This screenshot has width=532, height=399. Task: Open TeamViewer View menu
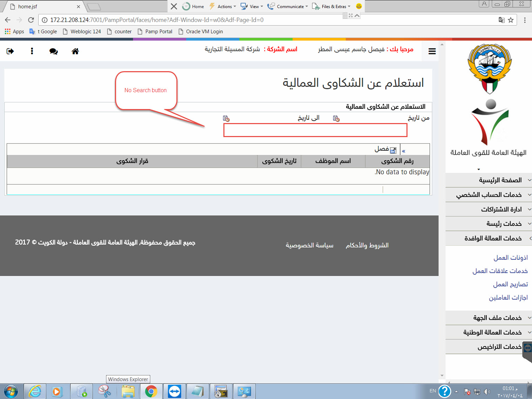(x=251, y=6)
